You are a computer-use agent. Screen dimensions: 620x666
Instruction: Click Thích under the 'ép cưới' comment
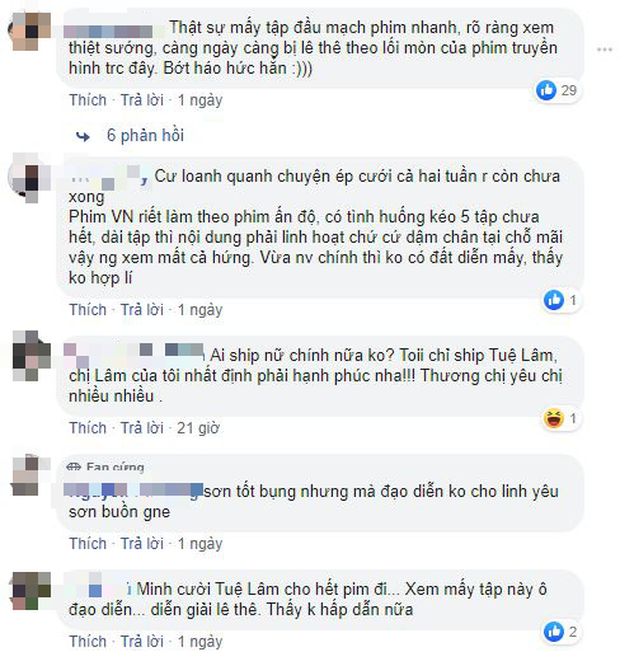click(88, 310)
